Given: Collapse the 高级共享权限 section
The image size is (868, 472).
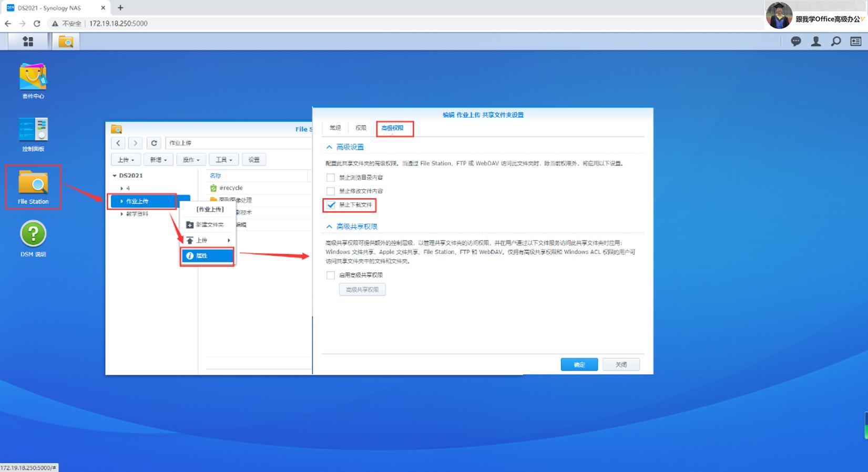Looking at the screenshot, I should coord(329,227).
